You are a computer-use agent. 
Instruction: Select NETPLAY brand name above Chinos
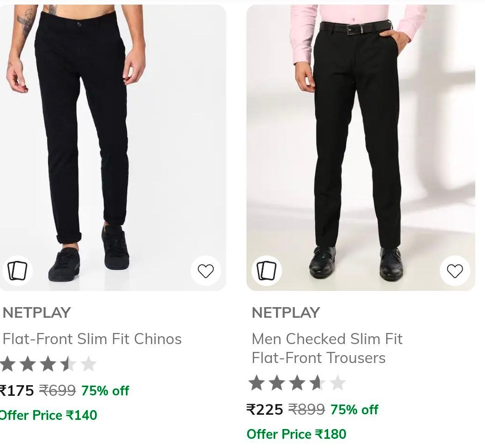(37, 313)
